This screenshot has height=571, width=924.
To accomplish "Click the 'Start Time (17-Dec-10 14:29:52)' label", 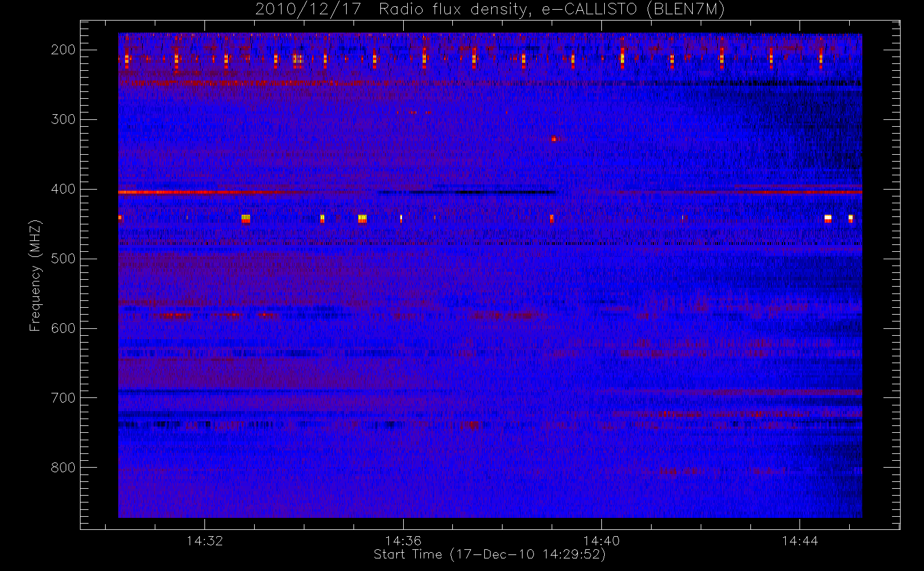I will click(489, 554).
